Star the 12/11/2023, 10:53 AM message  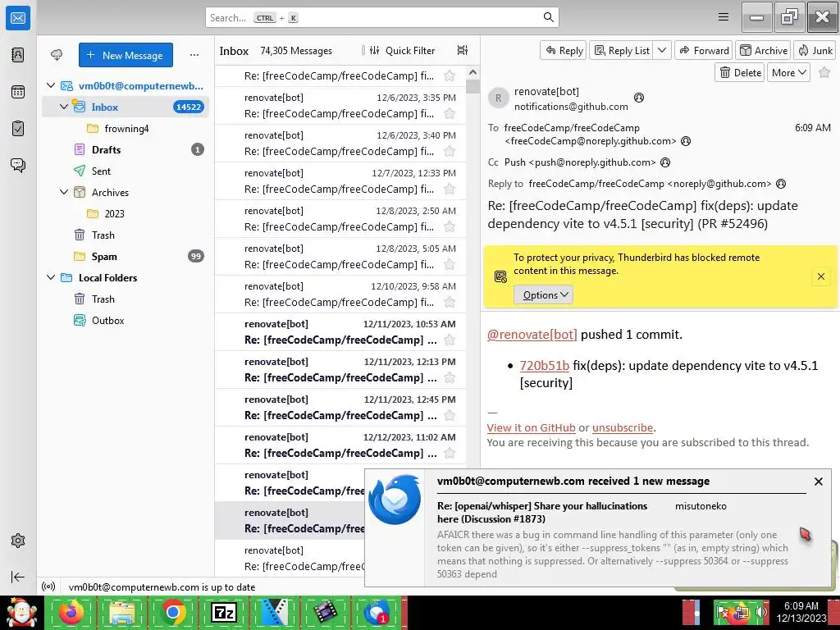pos(450,340)
